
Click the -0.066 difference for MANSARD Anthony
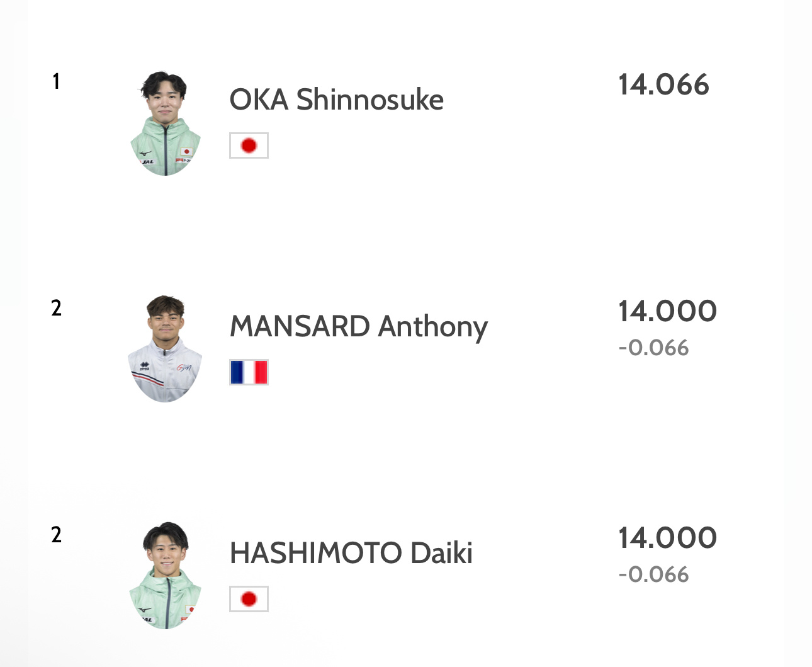(x=653, y=348)
